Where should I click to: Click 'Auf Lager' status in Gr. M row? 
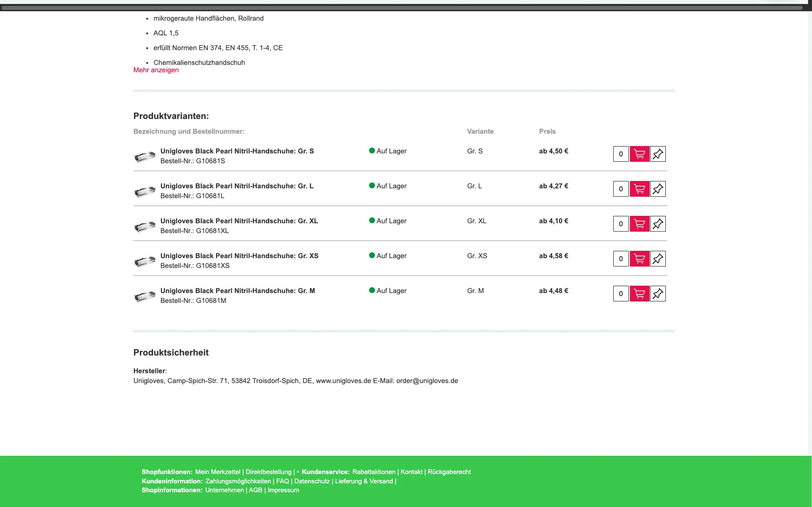[388, 291]
